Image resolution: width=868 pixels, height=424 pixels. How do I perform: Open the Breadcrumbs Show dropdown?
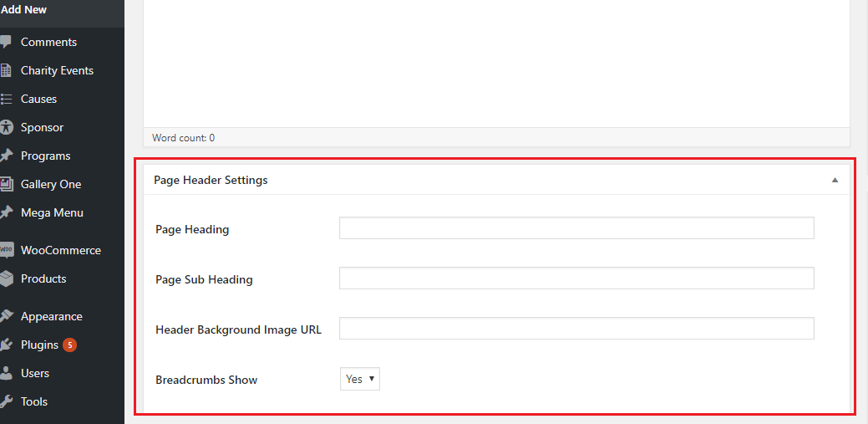click(360, 379)
